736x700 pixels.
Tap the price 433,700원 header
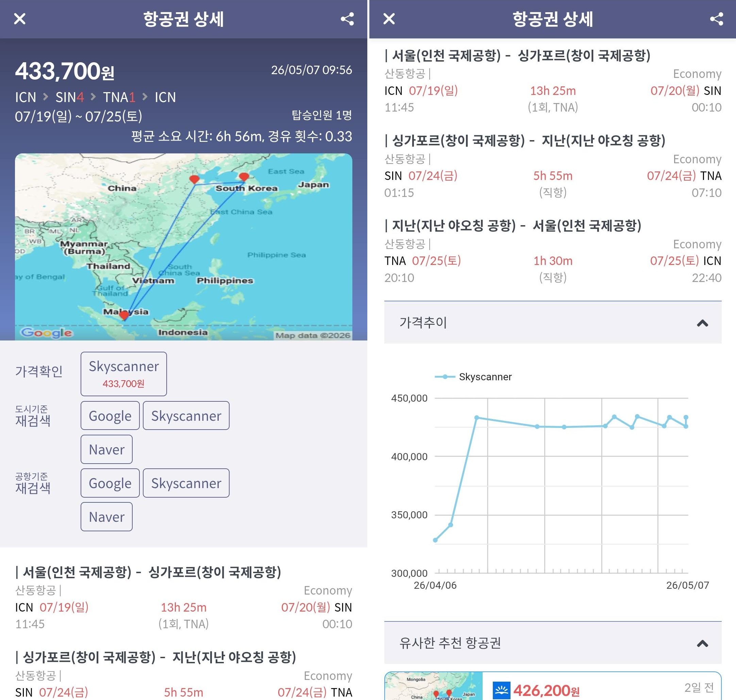(x=65, y=71)
